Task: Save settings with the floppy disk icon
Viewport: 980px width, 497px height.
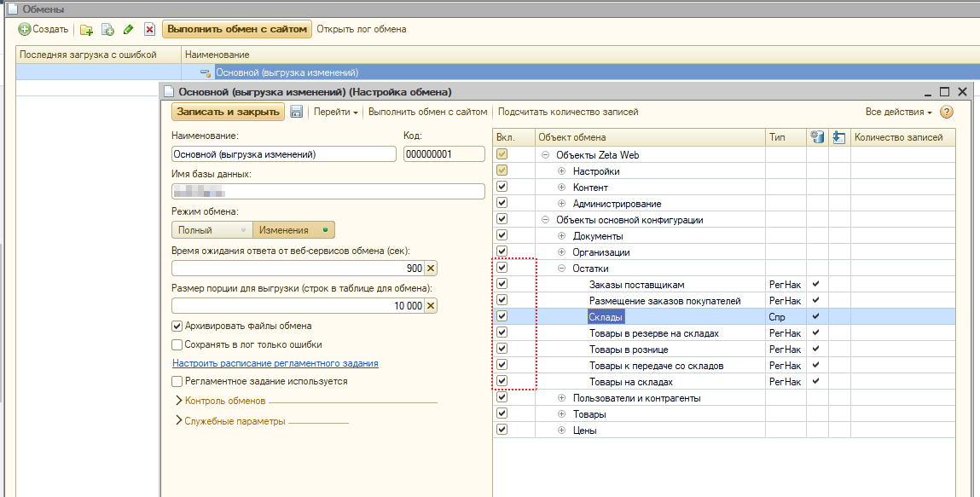Action: (x=296, y=112)
